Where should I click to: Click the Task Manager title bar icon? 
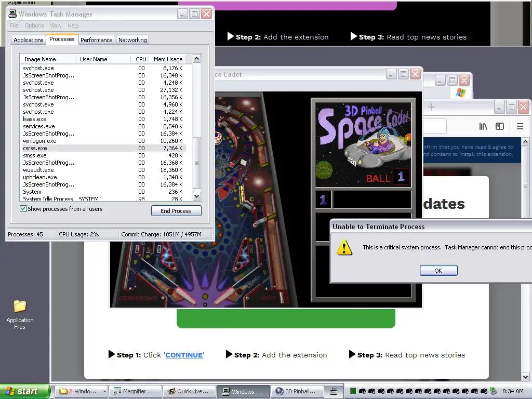coord(12,14)
